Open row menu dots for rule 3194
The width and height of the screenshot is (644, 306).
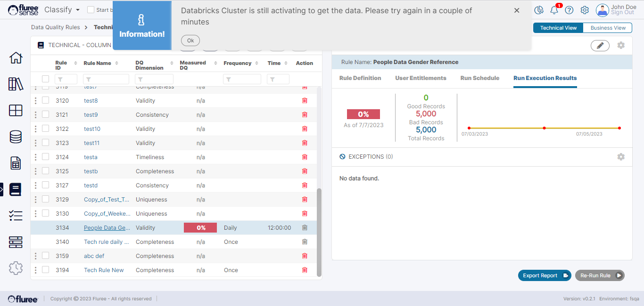35,270
